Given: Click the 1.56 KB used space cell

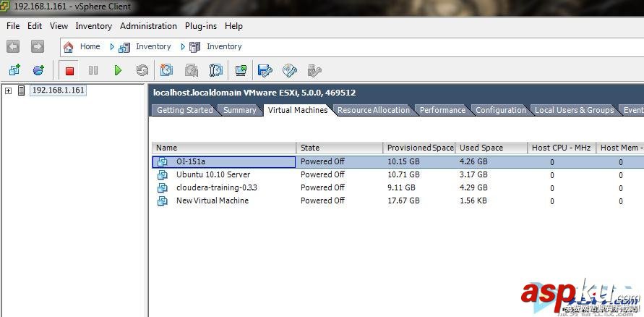Looking at the screenshot, I should [x=473, y=200].
